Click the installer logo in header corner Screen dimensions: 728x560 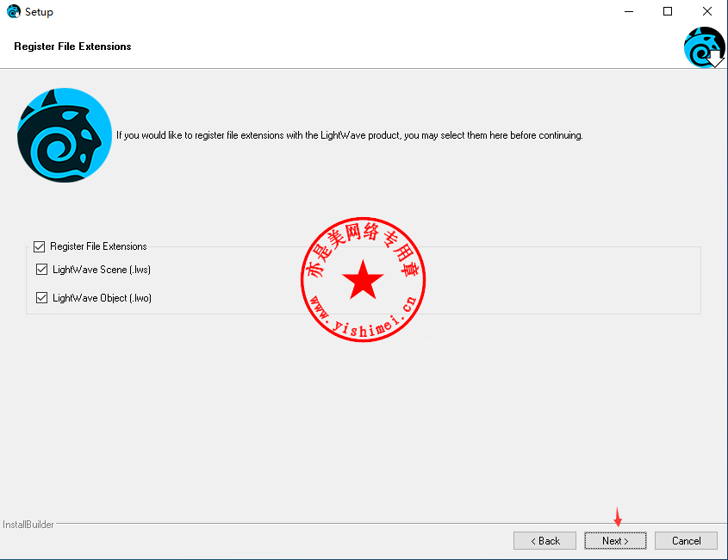click(705, 47)
